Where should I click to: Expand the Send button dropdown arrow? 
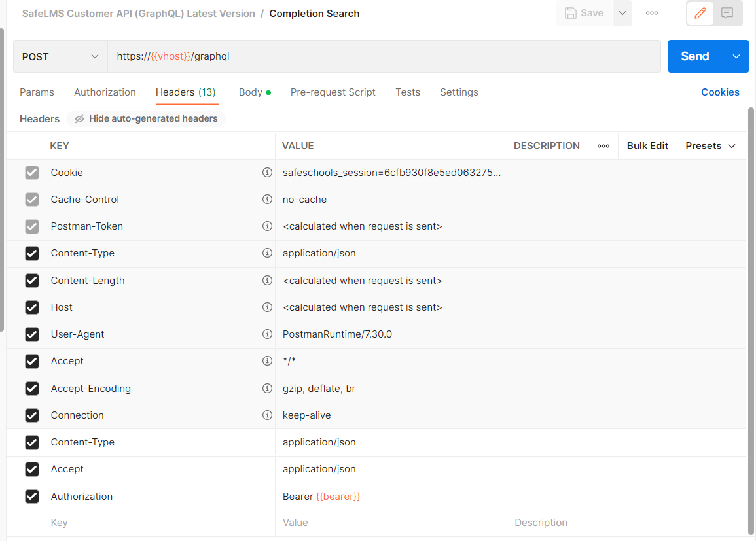coord(736,56)
